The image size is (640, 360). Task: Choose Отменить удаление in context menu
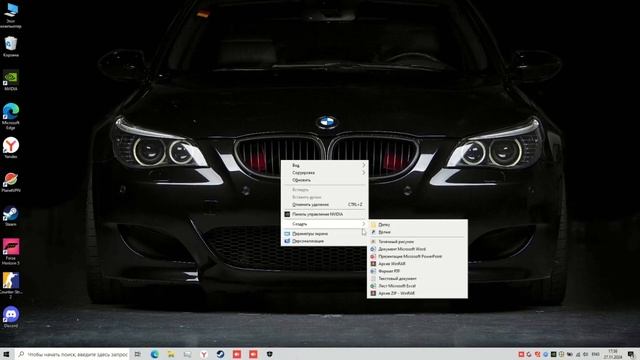[x=324, y=204]
